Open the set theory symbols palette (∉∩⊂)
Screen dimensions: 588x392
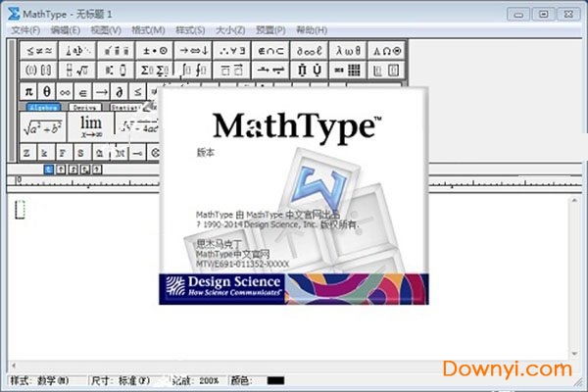[x=270, y=51]
